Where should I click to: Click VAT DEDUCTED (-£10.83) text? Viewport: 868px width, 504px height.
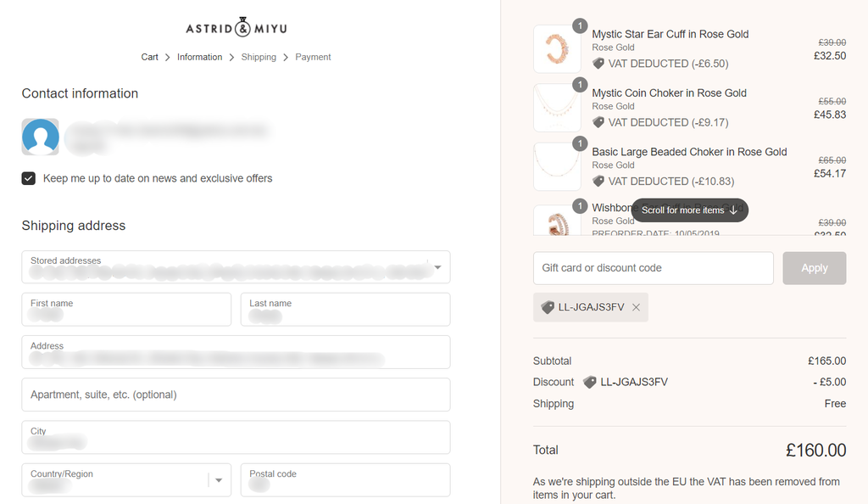point(671,181)
